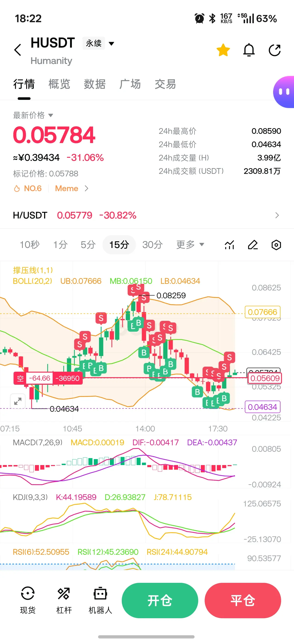
Task: Select the 15分 timeframe
Action: [119, 244]
